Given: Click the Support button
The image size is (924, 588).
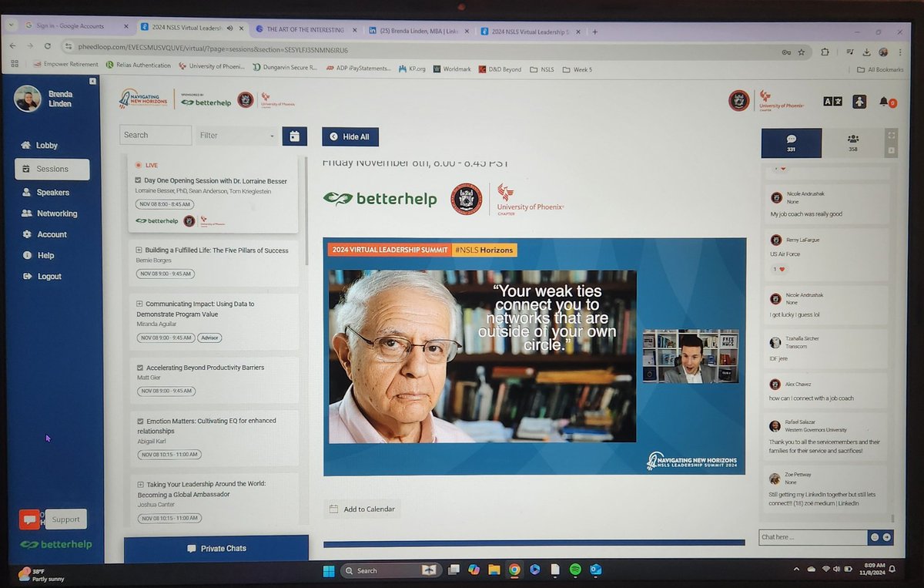Looking at the screenshot, I should pos(65,519).
